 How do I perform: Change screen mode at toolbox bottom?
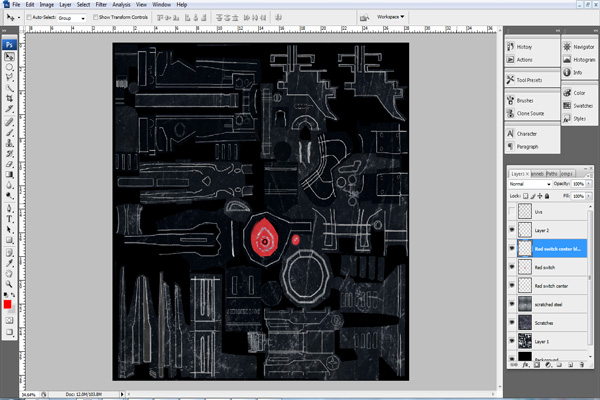[x=9, y=332]
